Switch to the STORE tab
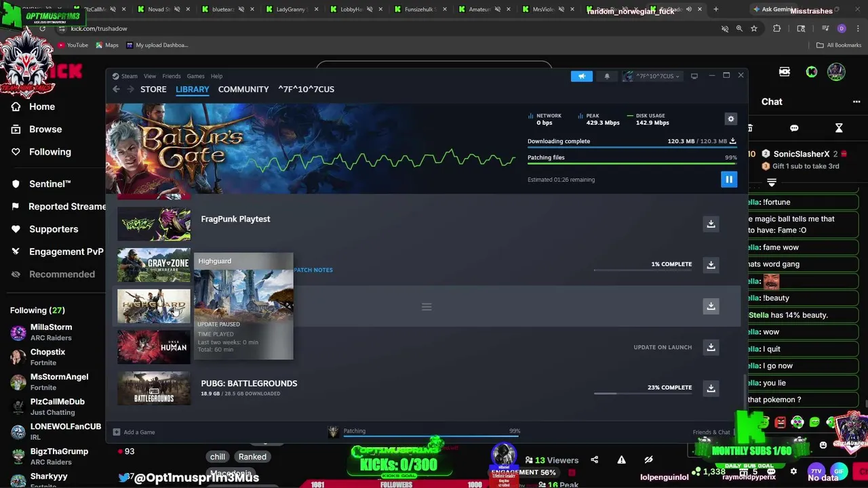The height and width of the screenshot is (488, 868). coord(153,89)
